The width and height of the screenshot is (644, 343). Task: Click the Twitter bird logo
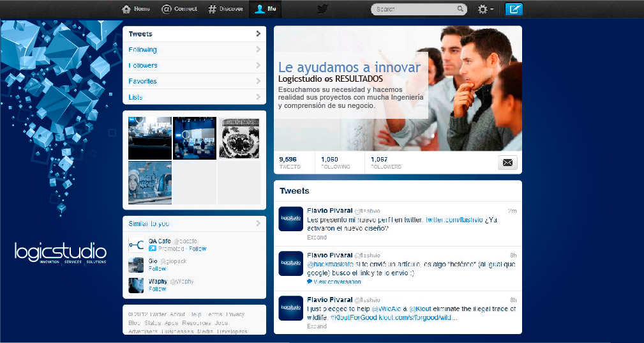tap(322, 9)
